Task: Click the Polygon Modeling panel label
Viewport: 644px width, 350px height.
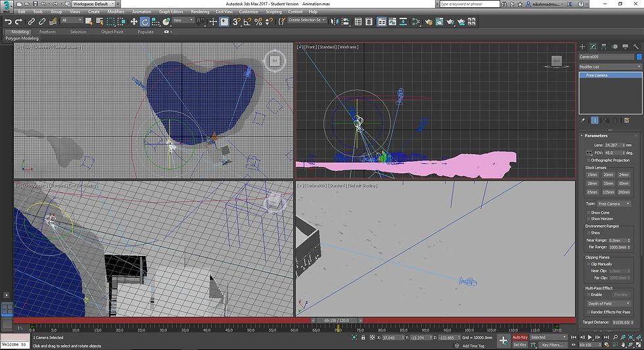Action: pos(22,38)
